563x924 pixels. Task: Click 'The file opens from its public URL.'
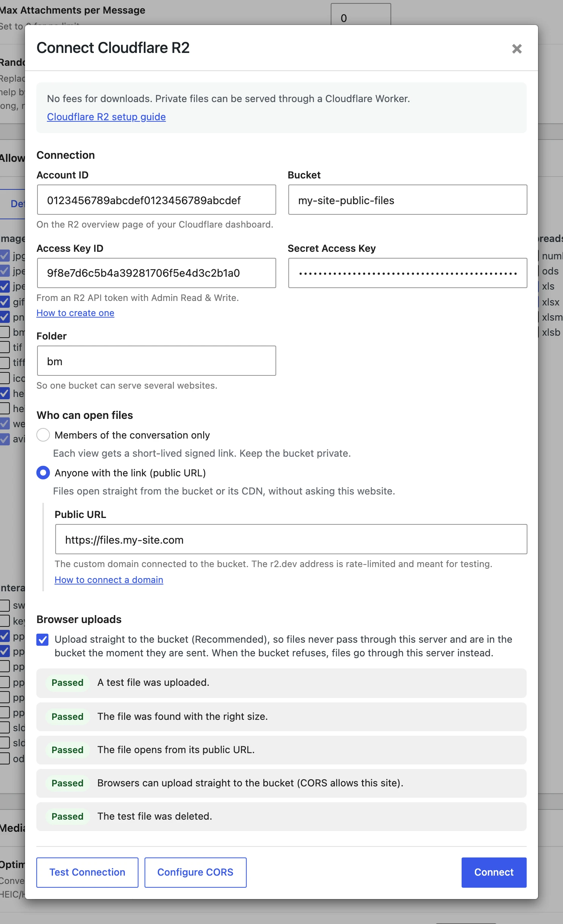281,750
